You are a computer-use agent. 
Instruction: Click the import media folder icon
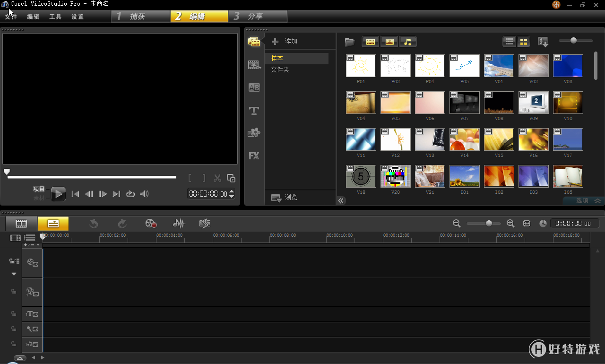pyautogui.click(x=350, y=42)
